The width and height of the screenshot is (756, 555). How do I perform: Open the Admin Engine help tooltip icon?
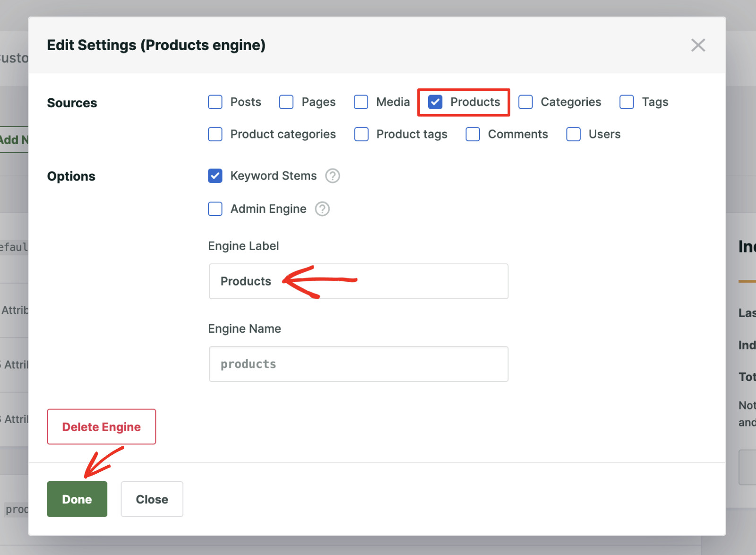pos(322,209)
